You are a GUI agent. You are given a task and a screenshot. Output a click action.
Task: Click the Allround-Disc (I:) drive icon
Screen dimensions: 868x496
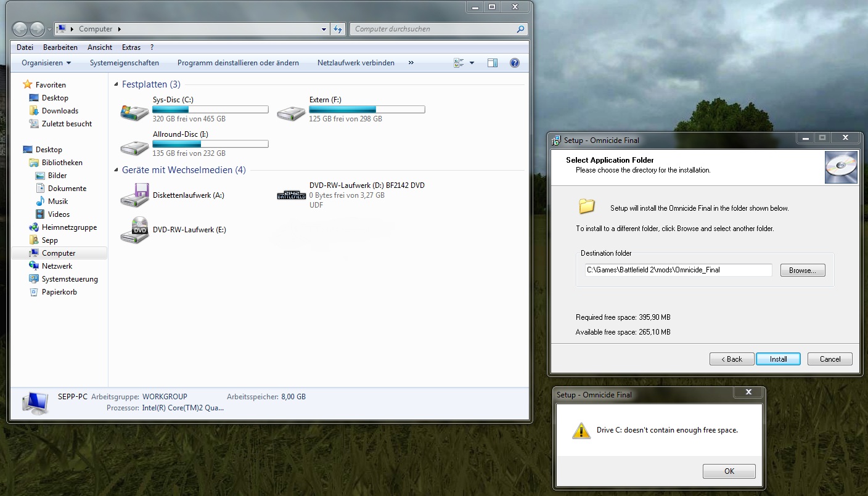coord(134,147)
